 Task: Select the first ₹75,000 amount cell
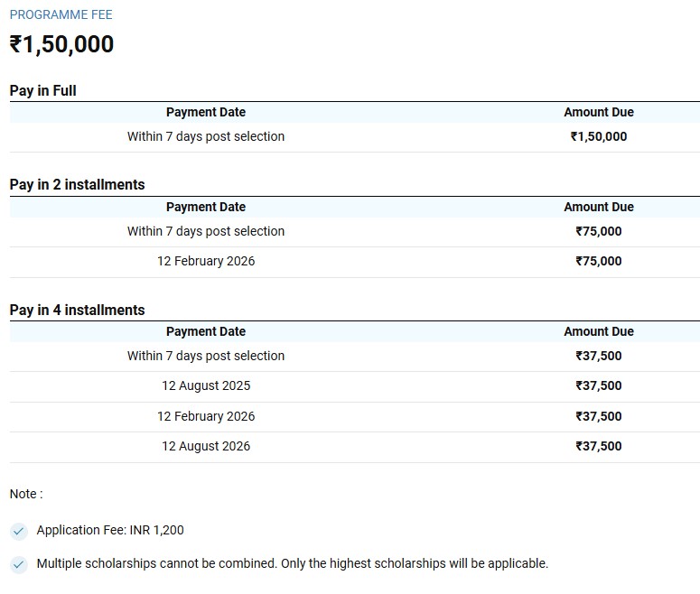pyautogui.click(x=599, y=231)
